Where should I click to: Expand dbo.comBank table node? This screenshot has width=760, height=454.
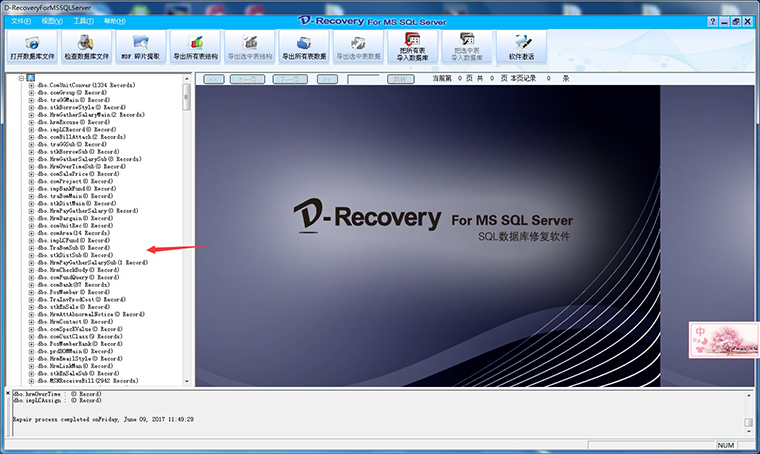coord(31,285)
